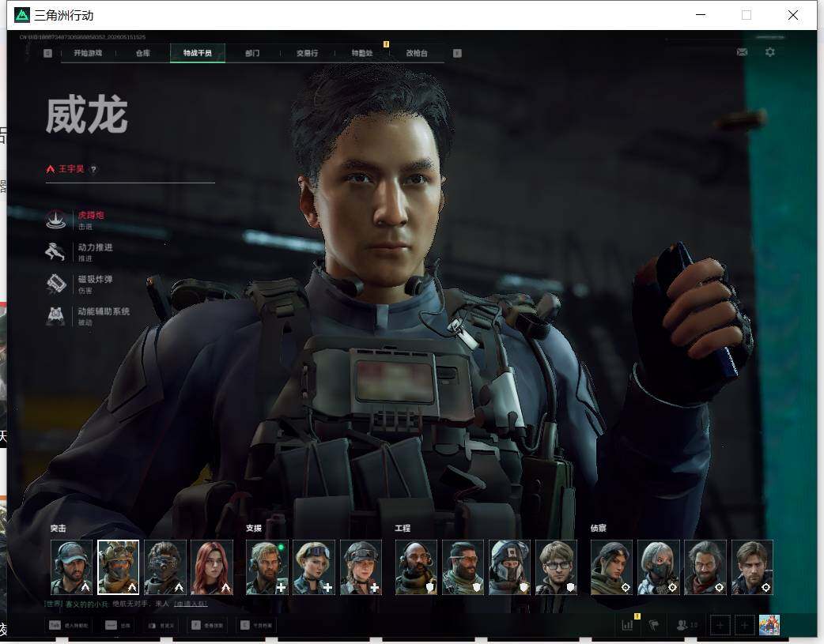Image resolution: width=824 pixels, height=644 pixels.
Task: Select the red-haired assault operator
Action: tap(212, 567)
